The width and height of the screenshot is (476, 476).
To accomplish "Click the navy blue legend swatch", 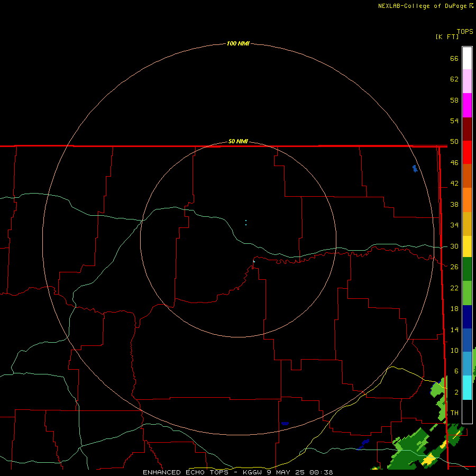I will [467, 317].
